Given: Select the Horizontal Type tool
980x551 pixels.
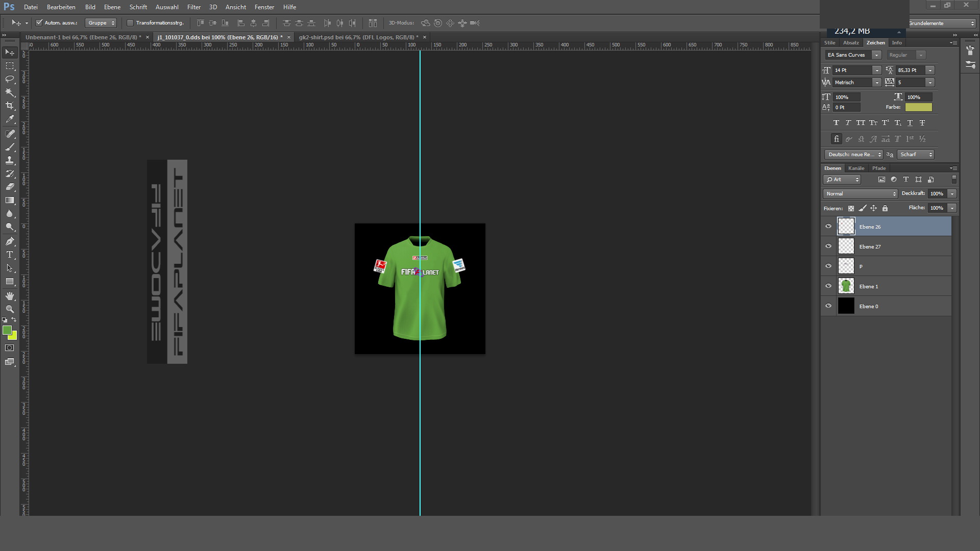Looking at the screenshot, I should pyautogui.click(x=10, y=255).
